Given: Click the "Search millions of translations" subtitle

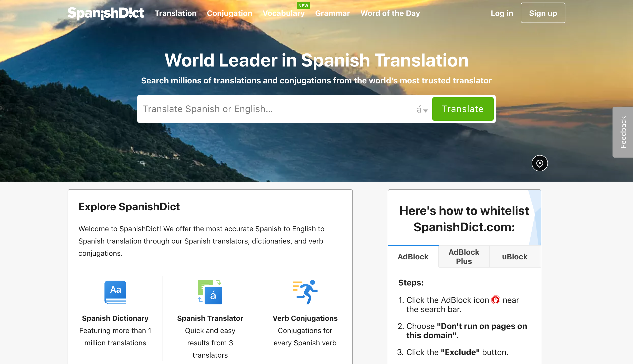Looking at the screenshot, I should point(316,81).
